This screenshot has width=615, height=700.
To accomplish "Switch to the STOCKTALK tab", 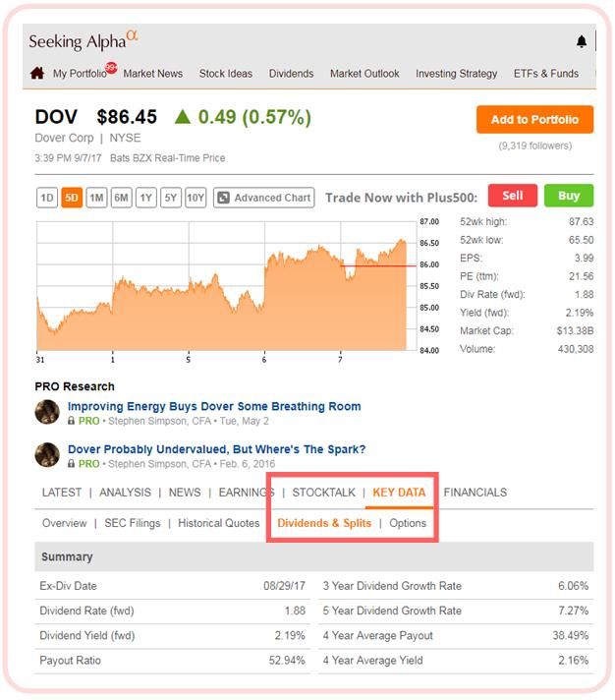I will (324, 492).
